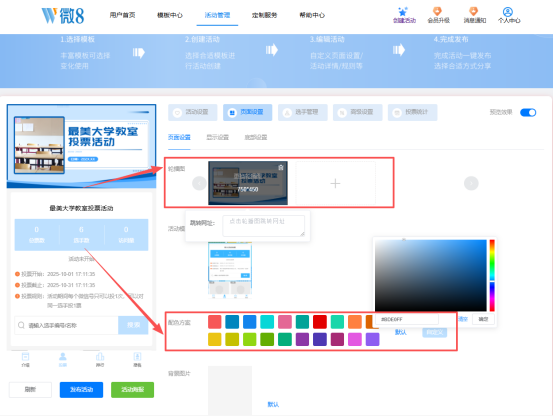Click the green 活动海报 button

[132, 389]
